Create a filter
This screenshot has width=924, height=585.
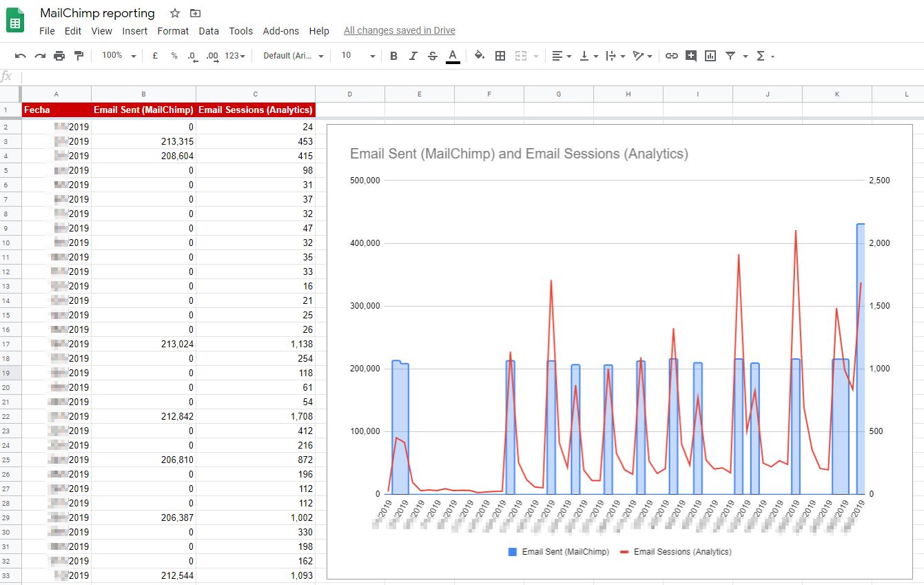730,56
